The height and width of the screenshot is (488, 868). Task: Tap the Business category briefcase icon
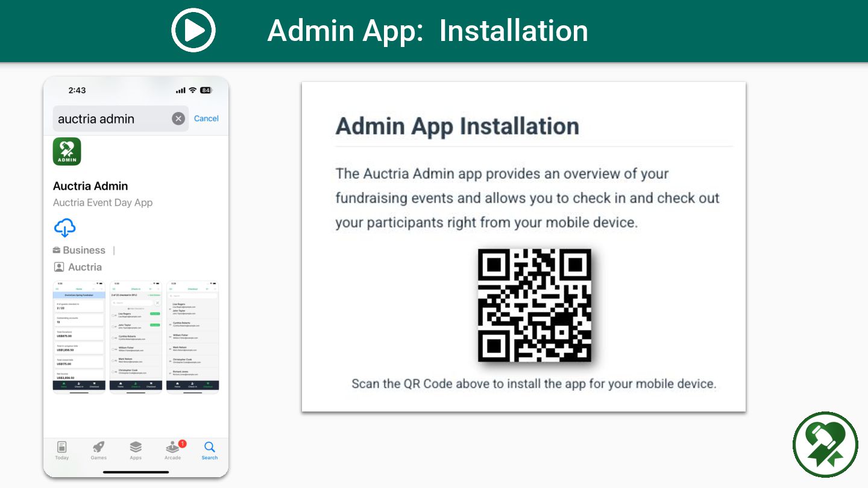pyautogui.click(x=57, y=250)
